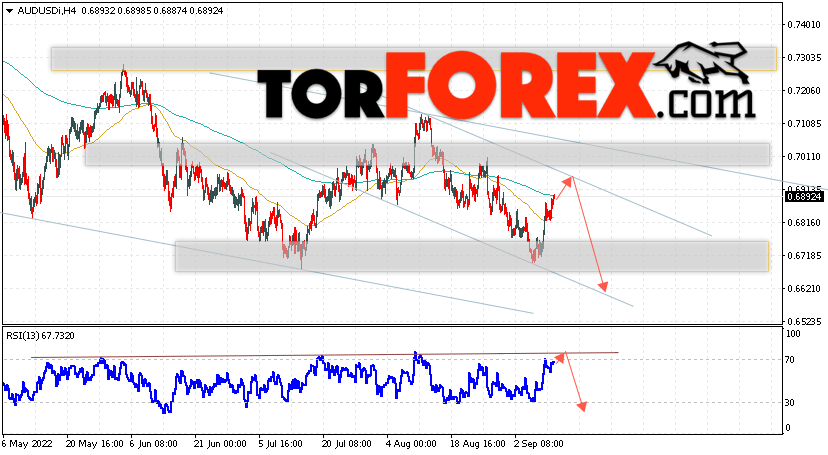828x455 pixels.
Task: Click time axis label 20 Jul 08:00
Action: (x=346, y=444)
